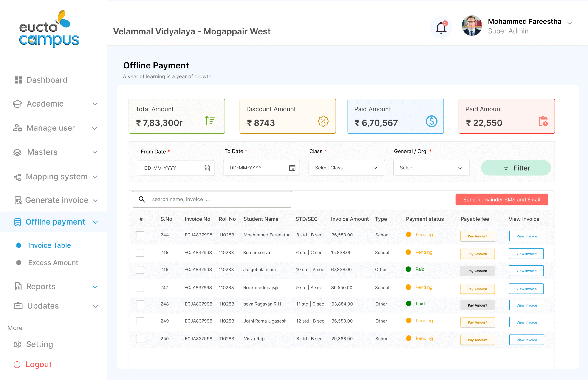Check the box for row 244
This screenshot has width=588, height=380.
click(x=140, y=235)
